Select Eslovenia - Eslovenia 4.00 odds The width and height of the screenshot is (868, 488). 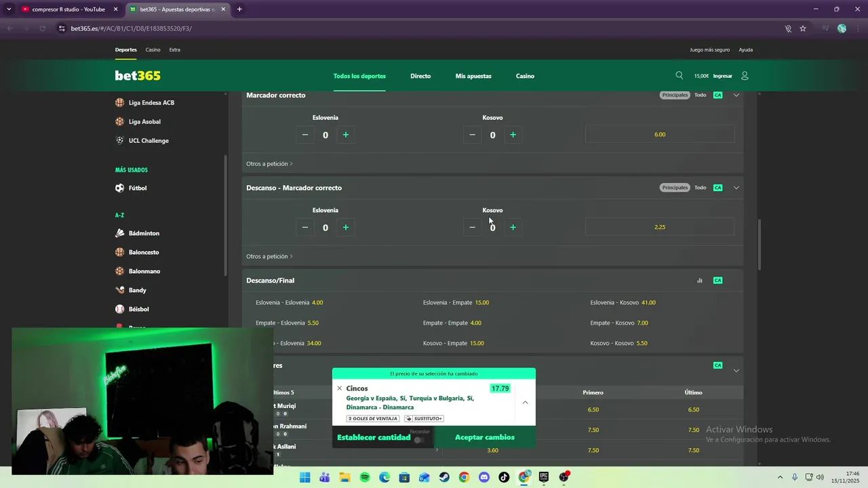coord(290,303)
